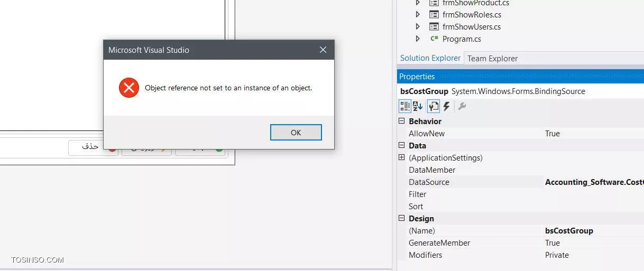Expand the frmShowRoles.cs node
This screenshot has height=271, width=644.
click(418, 15)
